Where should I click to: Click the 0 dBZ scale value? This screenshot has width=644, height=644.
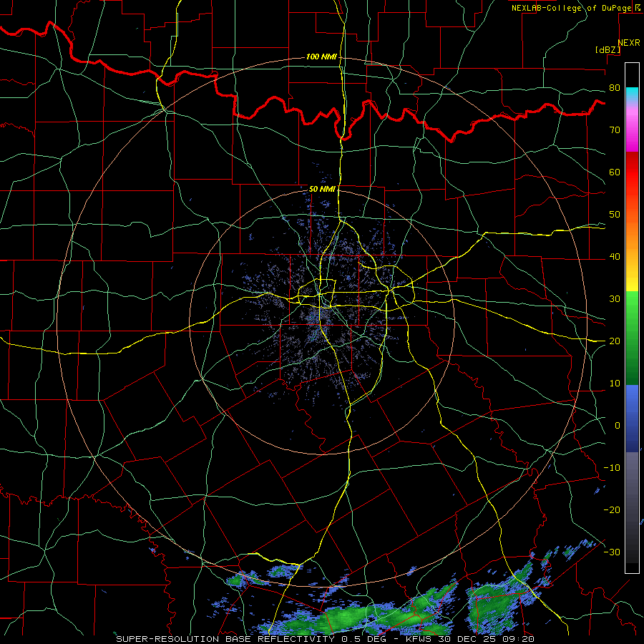[x=618, y=426]
